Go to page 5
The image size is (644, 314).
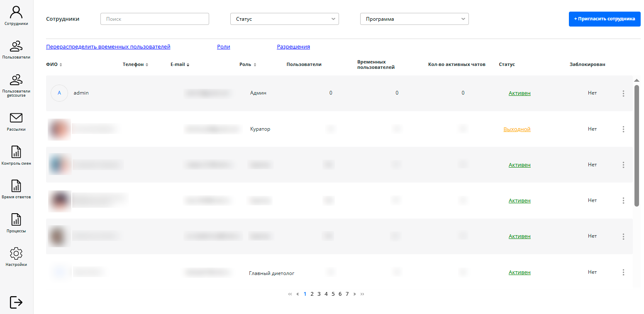click(333, 294)
